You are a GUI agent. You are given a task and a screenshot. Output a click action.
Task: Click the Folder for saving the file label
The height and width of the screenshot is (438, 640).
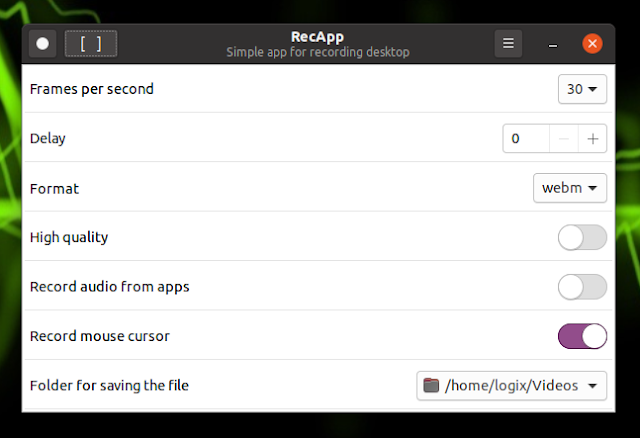click(x=109, y=385)
